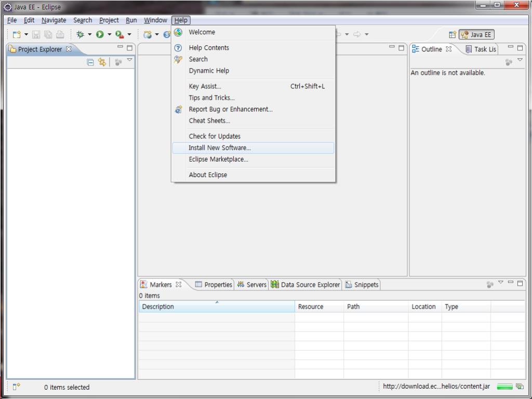Screen dimensions: 532x399
Task: Open the Project Explorer view menu triangle
Action: (129, 60)
